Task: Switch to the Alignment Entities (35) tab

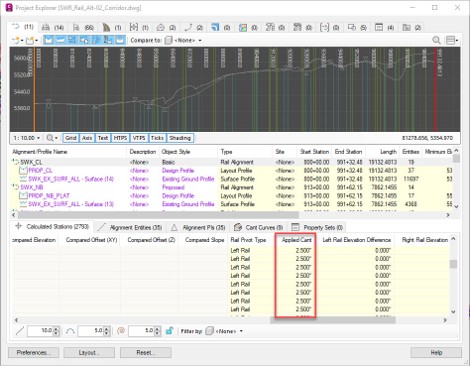Action: point(130,227)
